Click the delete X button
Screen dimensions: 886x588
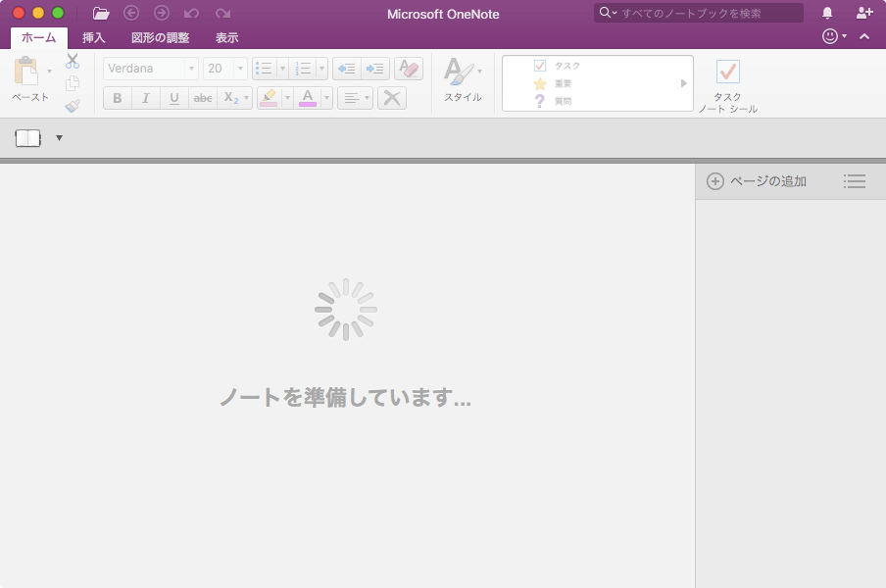click(x=392, y=98)
